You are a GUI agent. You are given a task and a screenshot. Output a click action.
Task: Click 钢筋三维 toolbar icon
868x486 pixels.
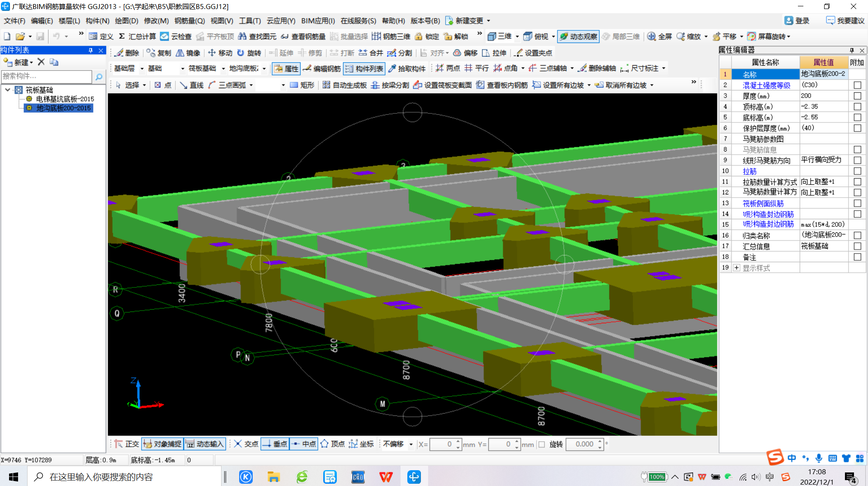(x=376, y=36)
